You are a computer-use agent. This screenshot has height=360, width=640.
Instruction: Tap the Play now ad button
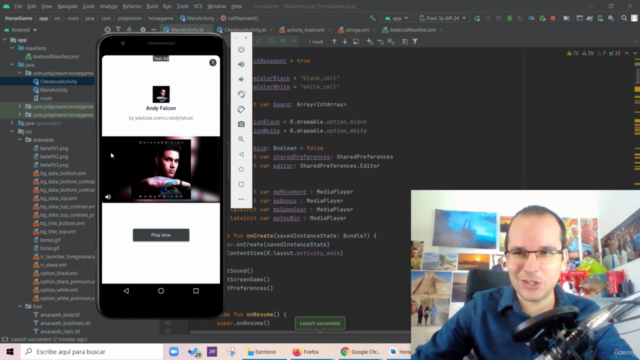[x=161, y=235]
